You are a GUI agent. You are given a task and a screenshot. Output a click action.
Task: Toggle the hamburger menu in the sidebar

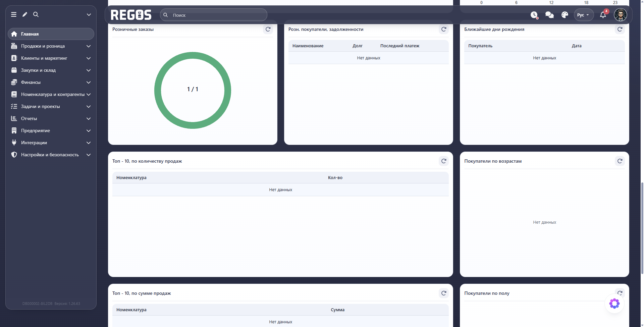[x=14, y=14]
